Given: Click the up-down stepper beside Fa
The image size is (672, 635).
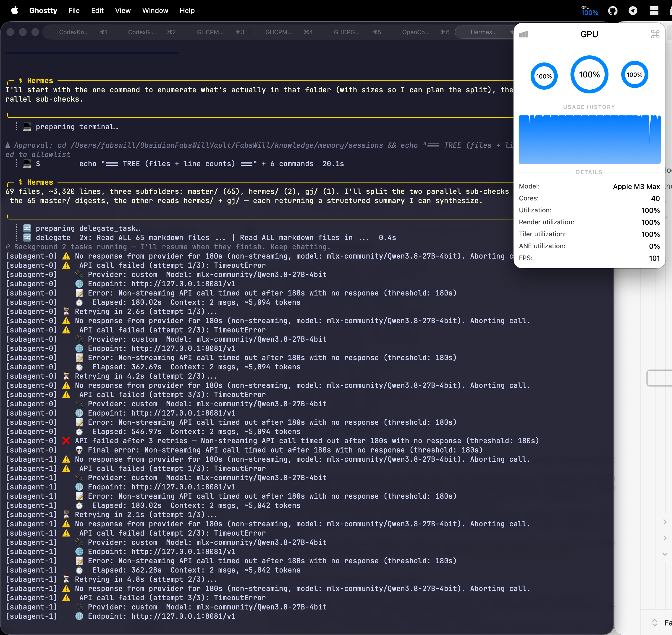Looking at the screenshot, I should tap(655, 623).
